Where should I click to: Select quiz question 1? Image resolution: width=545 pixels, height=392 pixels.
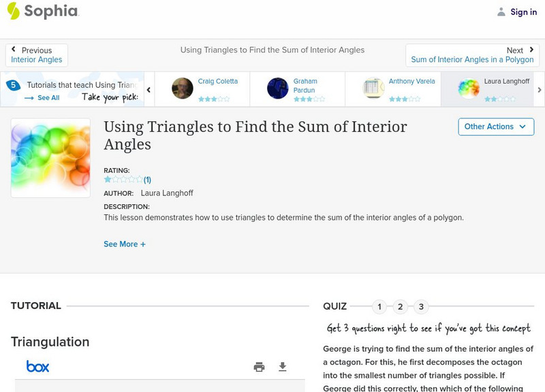pos(379,307)
